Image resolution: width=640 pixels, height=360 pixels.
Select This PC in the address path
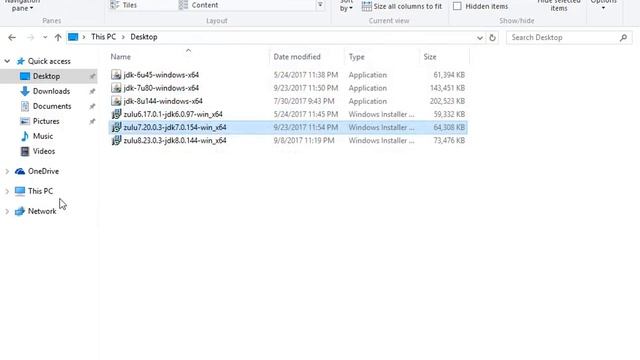104,37
